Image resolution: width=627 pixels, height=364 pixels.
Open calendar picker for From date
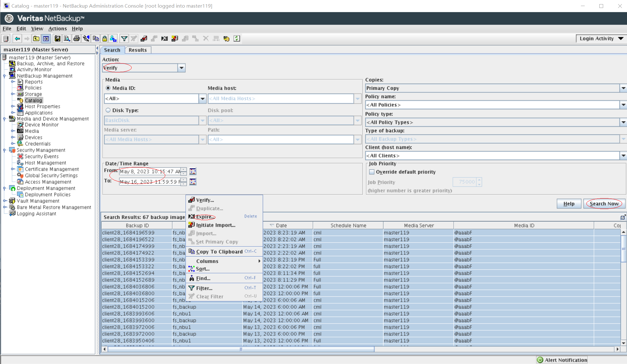click(x=193, y=171)
